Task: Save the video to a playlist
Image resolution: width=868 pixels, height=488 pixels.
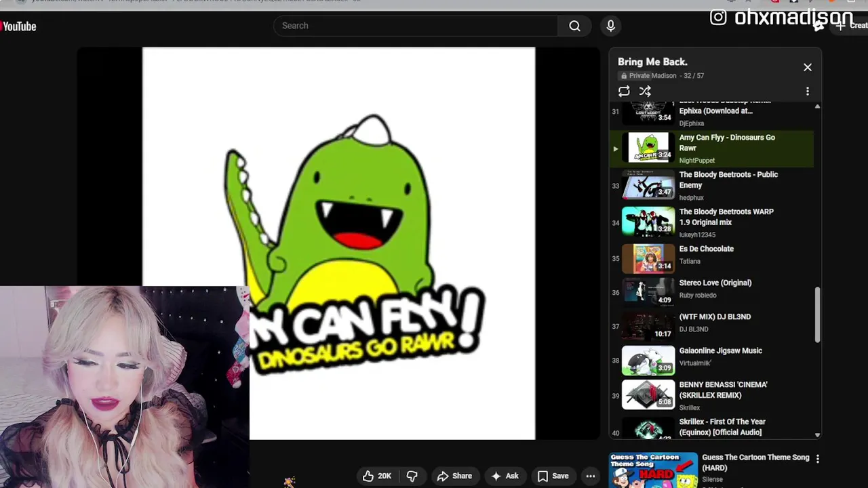Action: tap(553, 476)
